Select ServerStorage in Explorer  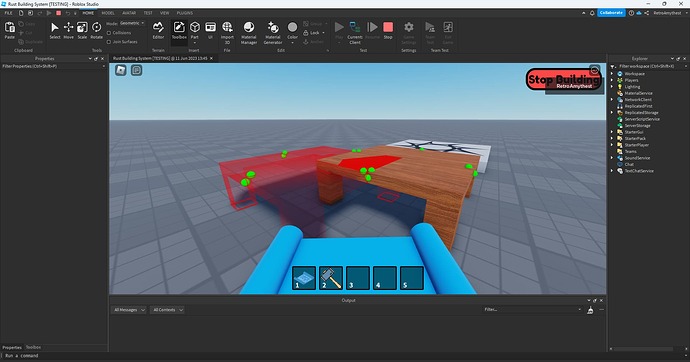(x=637, y=126)
